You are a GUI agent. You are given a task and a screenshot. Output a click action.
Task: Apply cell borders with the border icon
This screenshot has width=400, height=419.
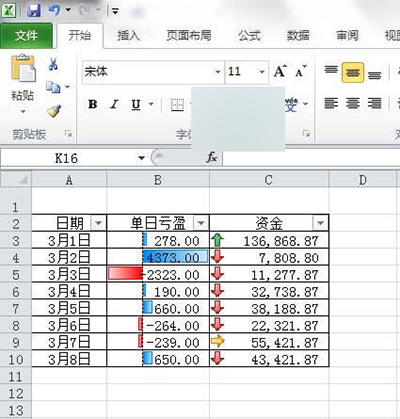point(177,105)
